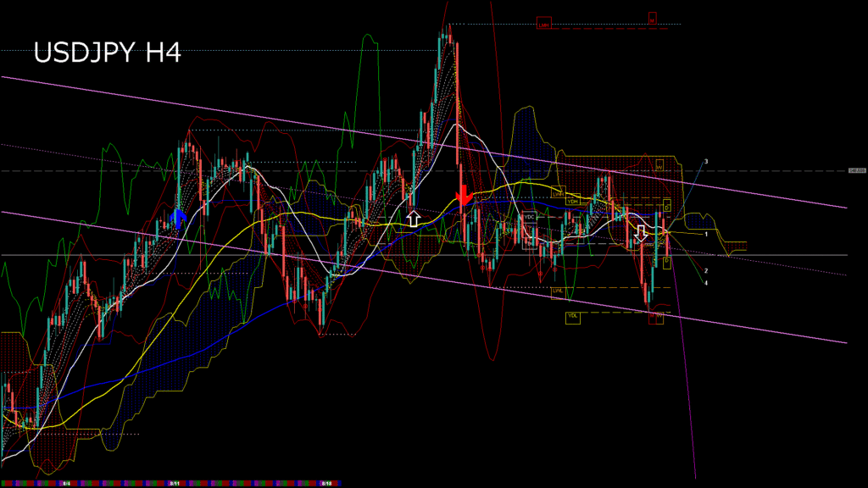Click projection line label 2

(x=706, y=271)
